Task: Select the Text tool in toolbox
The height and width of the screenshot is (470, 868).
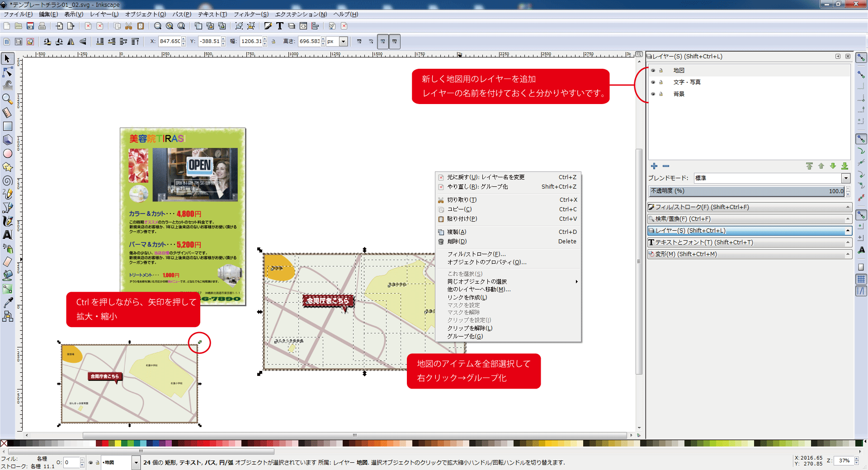Action: coord(7,235)
